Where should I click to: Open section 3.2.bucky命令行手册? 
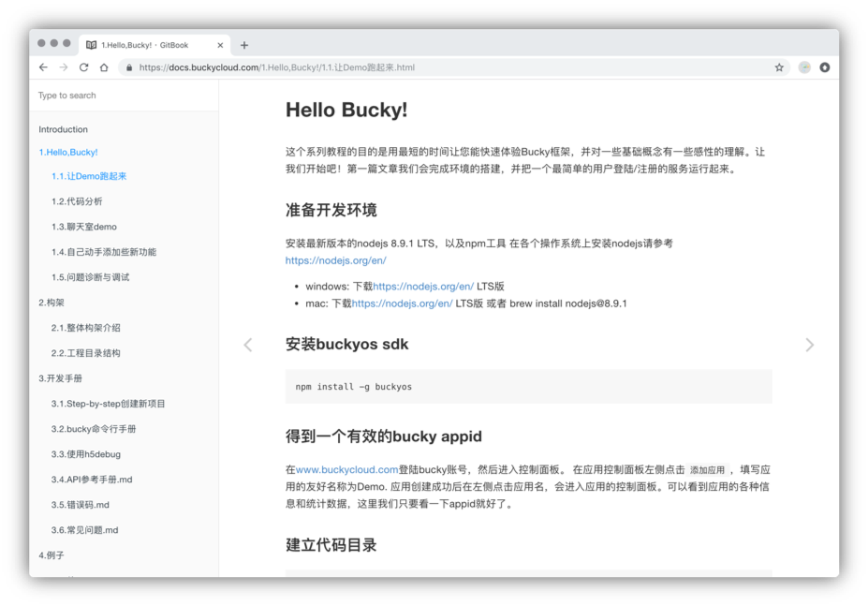pos(94,429)
